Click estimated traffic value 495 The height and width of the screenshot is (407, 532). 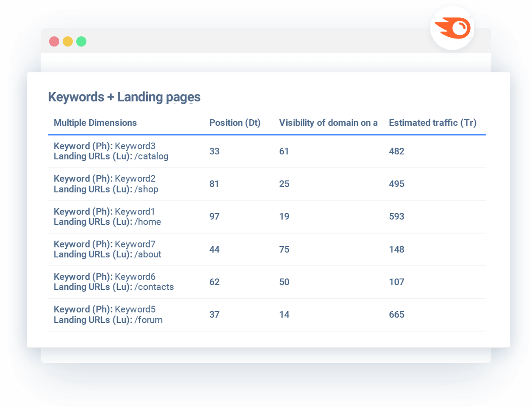(x=396, y=184)
